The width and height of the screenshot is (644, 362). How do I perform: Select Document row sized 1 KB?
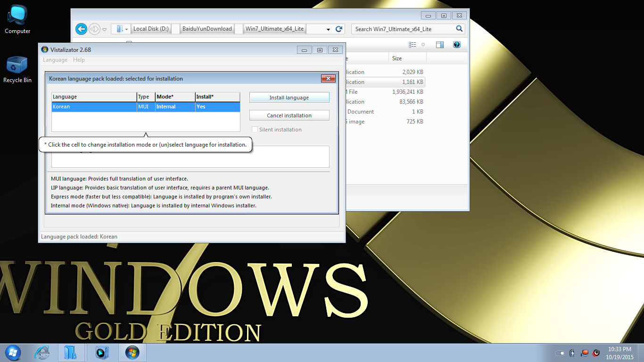[x=385, y=112]
